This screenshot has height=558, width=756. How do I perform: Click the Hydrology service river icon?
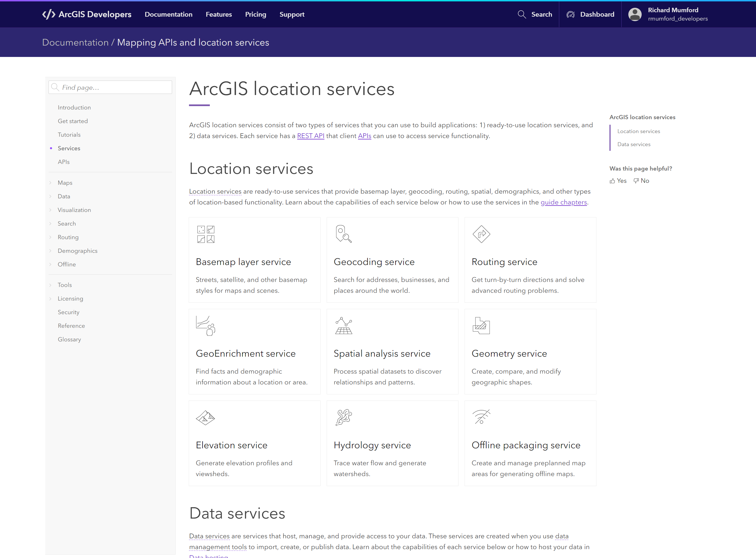point(344,417)
